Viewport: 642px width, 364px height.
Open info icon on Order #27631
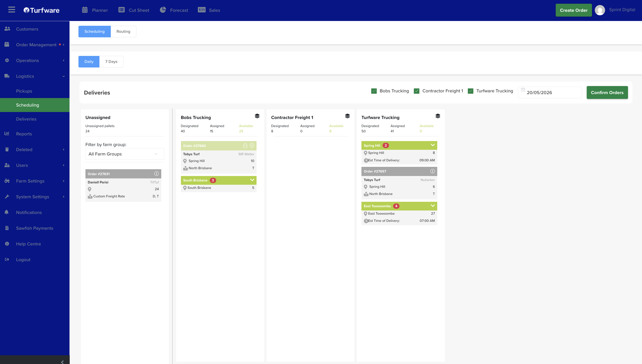[x=156, y=174]
